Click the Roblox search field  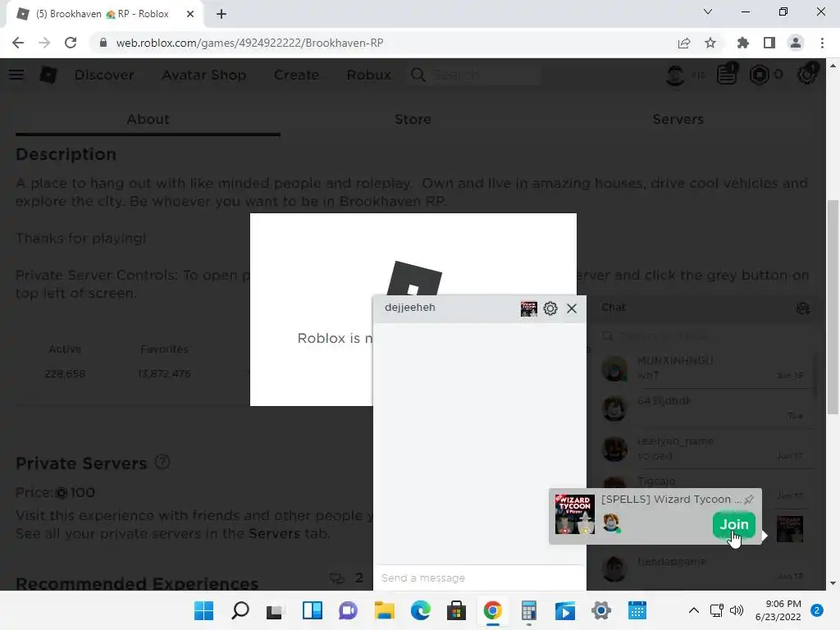tap(476, 75)
